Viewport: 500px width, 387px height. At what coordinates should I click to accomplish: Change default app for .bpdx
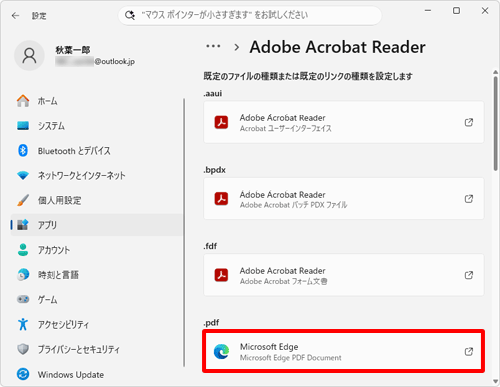[x=344, y=199]
